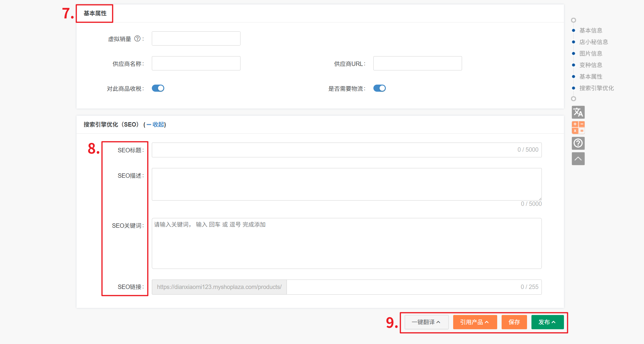Expand the 一键翻译 dropdown button
The image size is (644, 344).
pyautogui.click(x=426, y=322)
